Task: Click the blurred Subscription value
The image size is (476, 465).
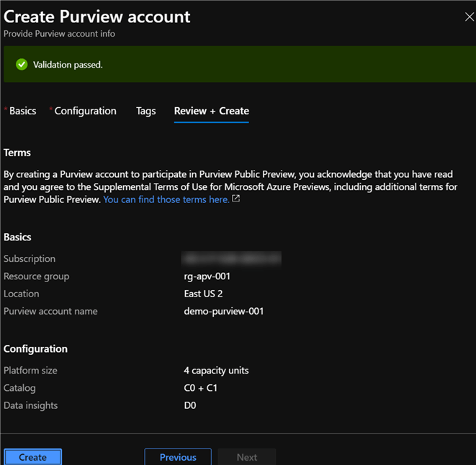Action: [x=231, y=258]
